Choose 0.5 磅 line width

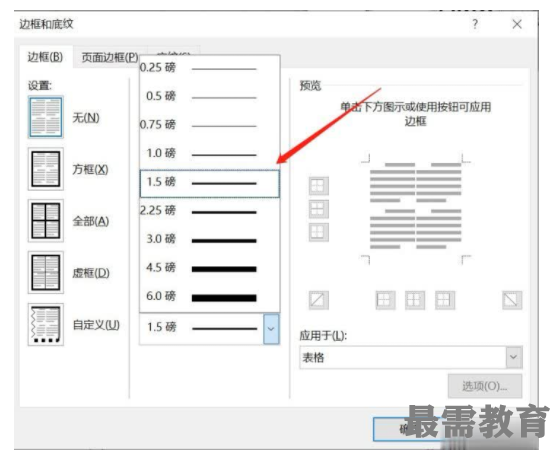coord(210,96)
